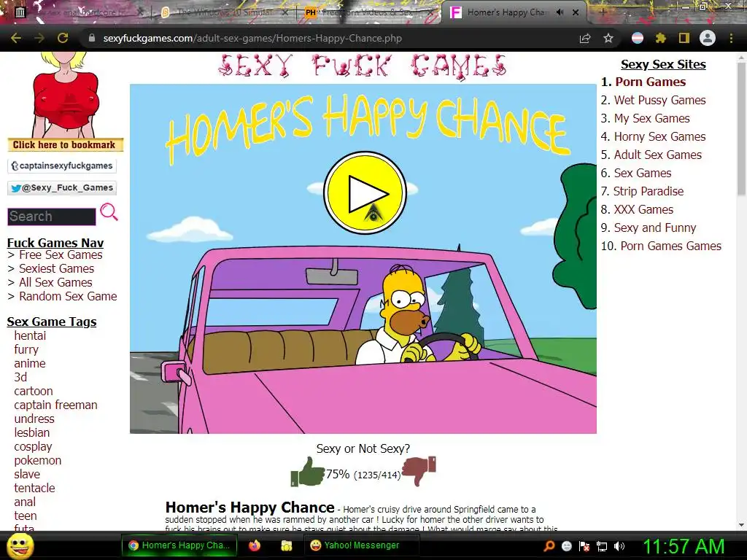This screenshot has width=747, height=560.
Task: Click the browser forward arrow
Action: click(x=39, y=38)
